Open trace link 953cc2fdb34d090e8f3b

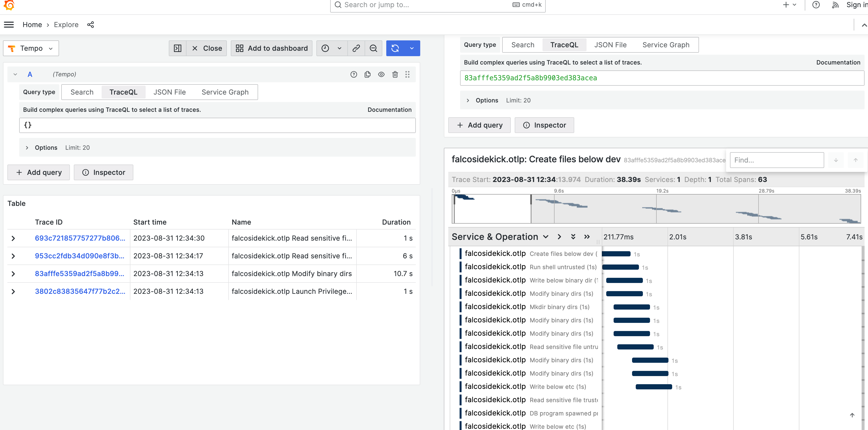coord(79,256)
